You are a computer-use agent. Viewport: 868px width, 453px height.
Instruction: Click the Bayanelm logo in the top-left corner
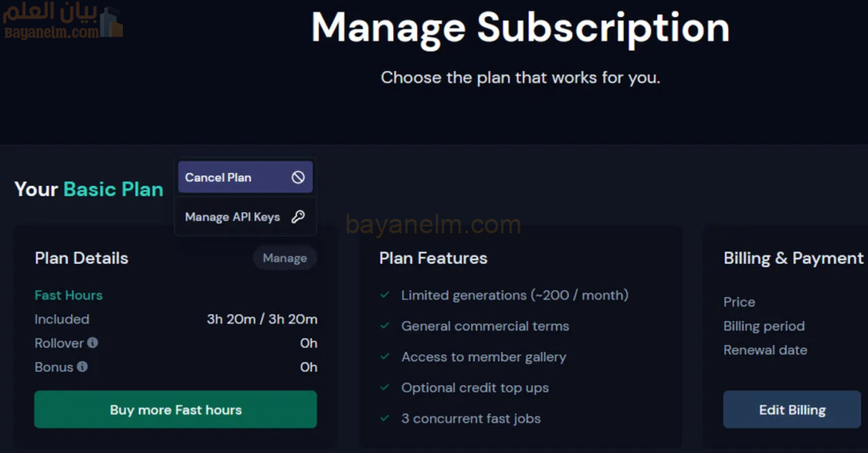click(x=64, y=23)
